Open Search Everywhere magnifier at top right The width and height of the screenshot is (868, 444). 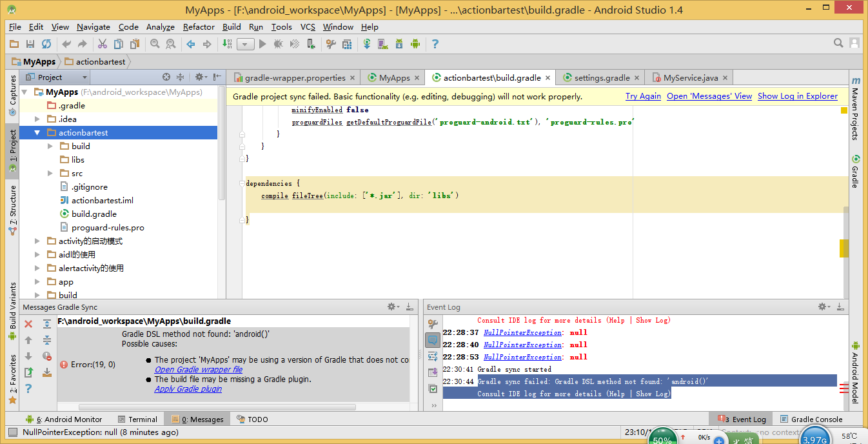tap(838, 43)
